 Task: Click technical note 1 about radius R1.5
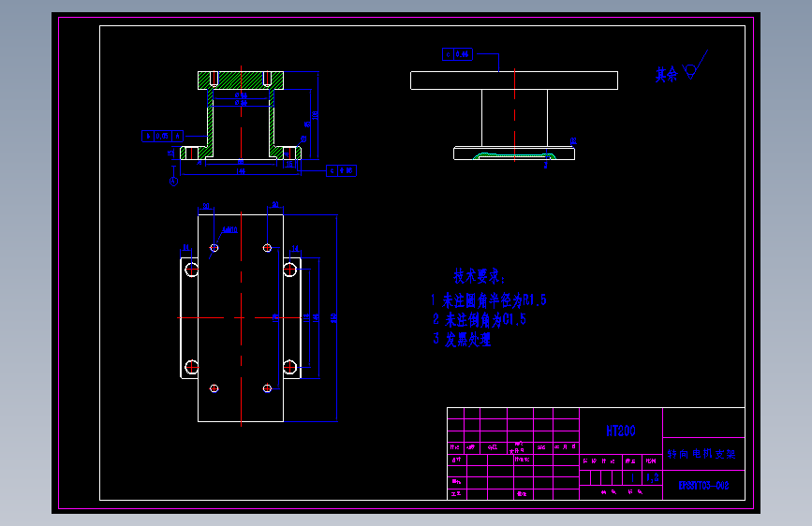(488, 300)
